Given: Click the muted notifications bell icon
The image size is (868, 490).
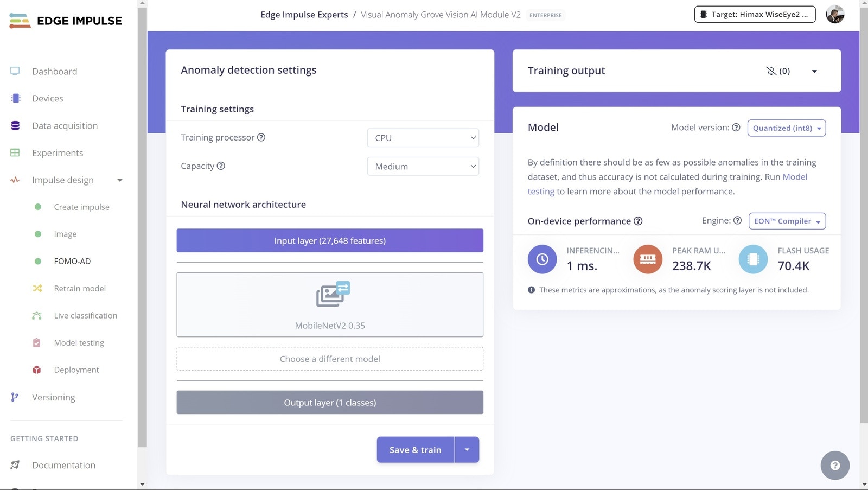Looking at the screenshot, I should coord(771,71).
